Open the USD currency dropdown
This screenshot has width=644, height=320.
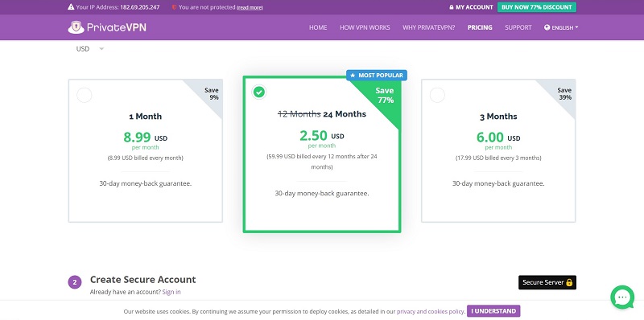coord(90,49)
